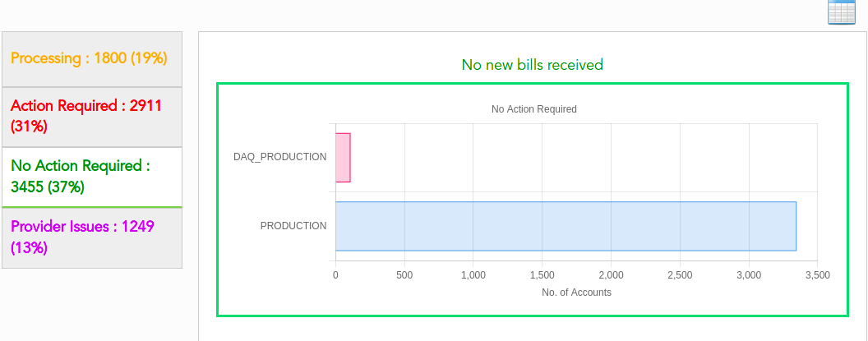Select the Processing : 1800 (19%) tab
868x341 pixels.
92,58
